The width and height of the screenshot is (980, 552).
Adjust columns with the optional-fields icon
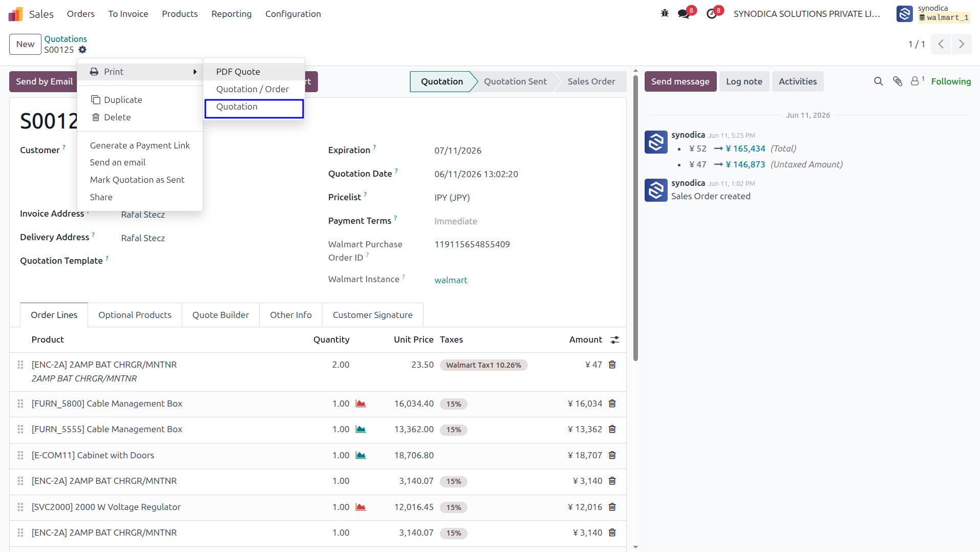click(x=615, y=339)
